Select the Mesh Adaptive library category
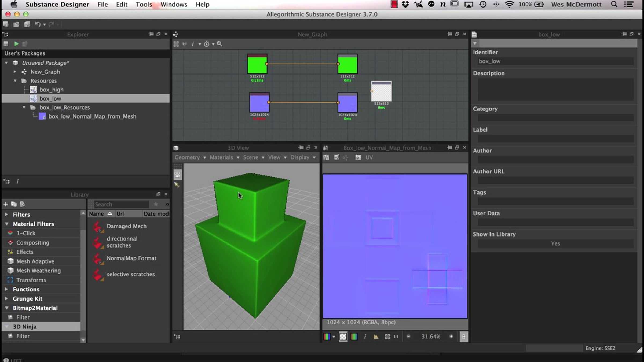The image size is (644, 362). point(35,261)
